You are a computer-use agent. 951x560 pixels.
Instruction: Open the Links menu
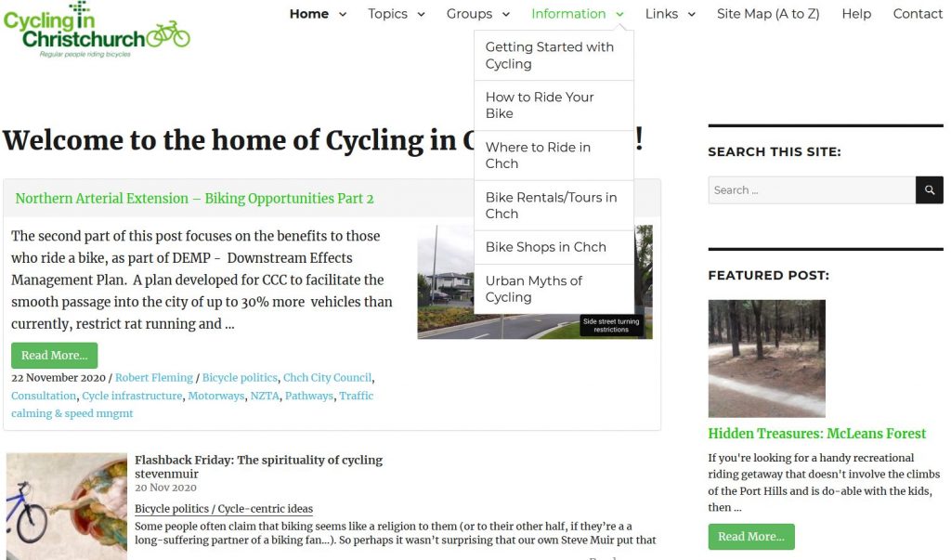661,13
